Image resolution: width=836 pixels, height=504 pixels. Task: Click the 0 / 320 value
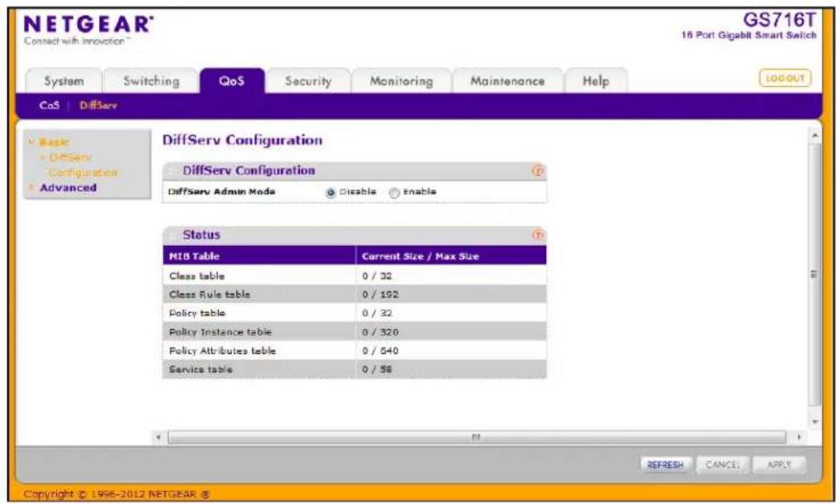(x=380, y=332)
